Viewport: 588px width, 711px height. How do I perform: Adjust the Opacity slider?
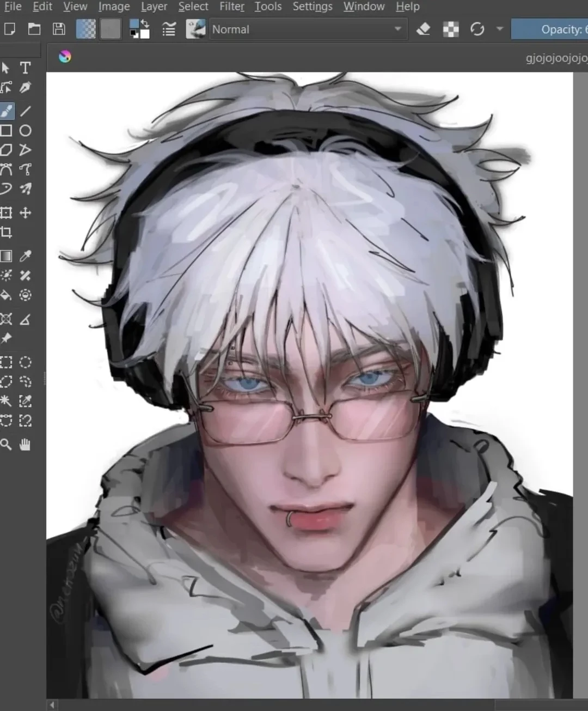click(550, 29)
